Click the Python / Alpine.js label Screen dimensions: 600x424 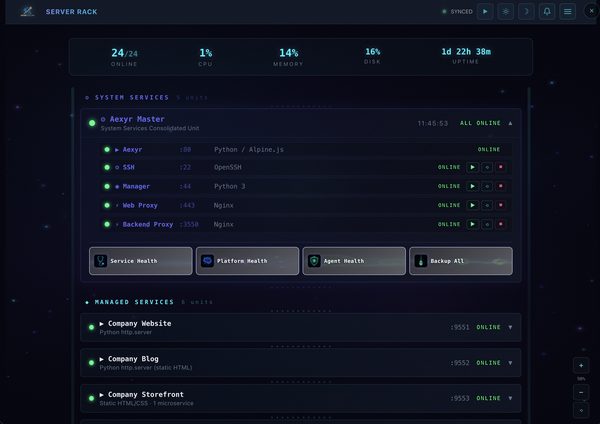(x=249, y=150)
